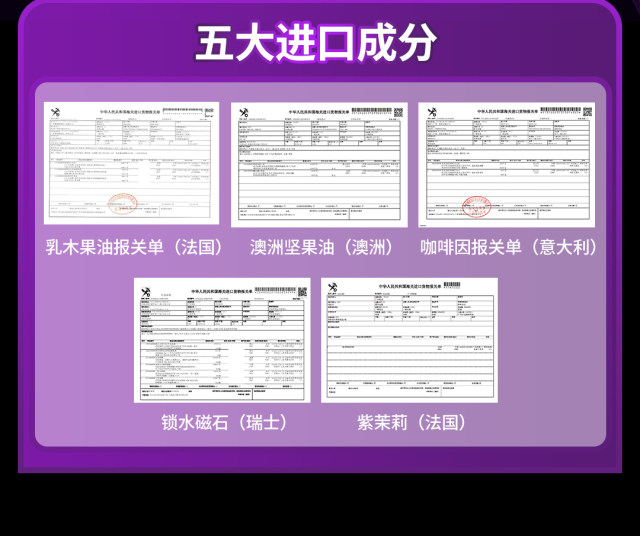640x536 pixels.
Task: Click the 锁水磁石（瑞士）caption
Action: coord(224,422)
